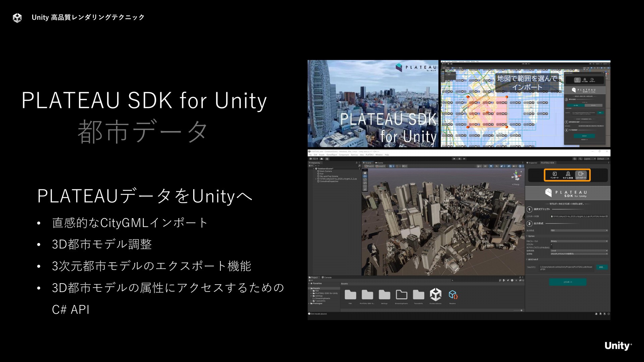Screen dimensions: 644x362
Task: Collapse the 出力フォルダ foldout
Action: pyautogui.click(x=527, y=259)
